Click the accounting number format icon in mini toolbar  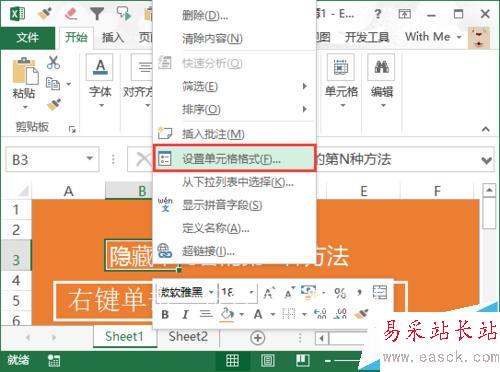[308, 291]
